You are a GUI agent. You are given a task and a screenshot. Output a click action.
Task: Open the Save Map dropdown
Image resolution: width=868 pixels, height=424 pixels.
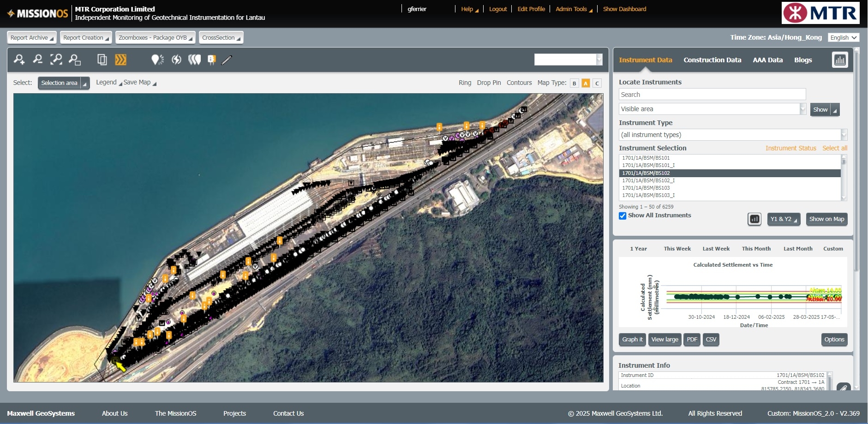tap(140, 83)
